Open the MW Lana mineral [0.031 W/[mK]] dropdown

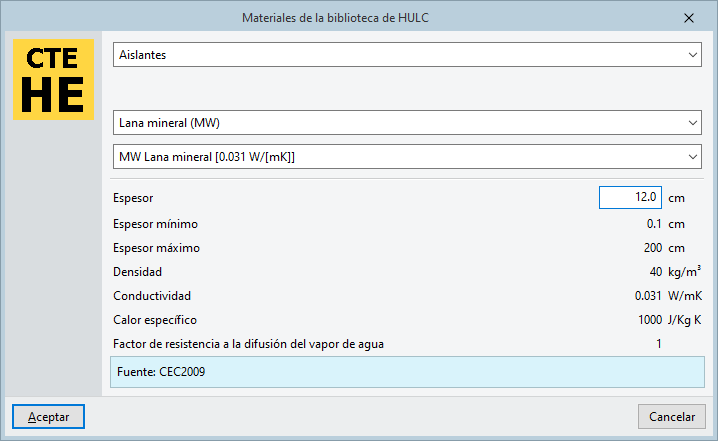pyautogui.click(x=407, y=157)
